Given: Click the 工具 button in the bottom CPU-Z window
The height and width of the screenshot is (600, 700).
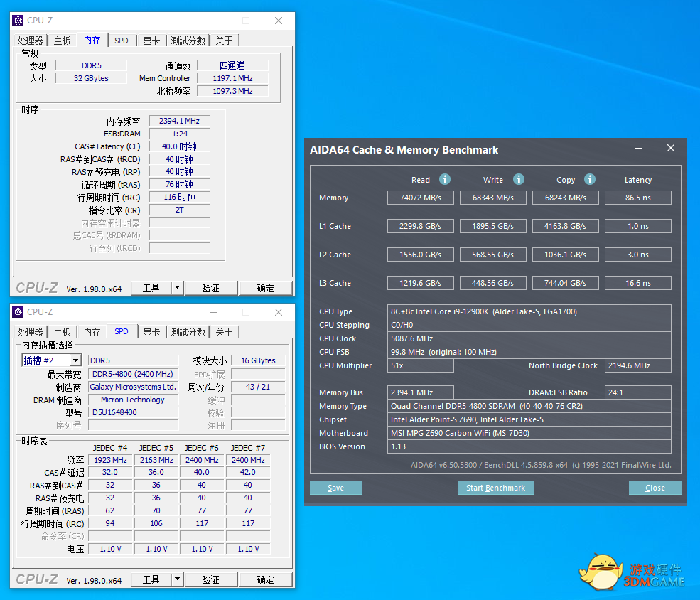Looking at the screenshot, I should (151, 579).
